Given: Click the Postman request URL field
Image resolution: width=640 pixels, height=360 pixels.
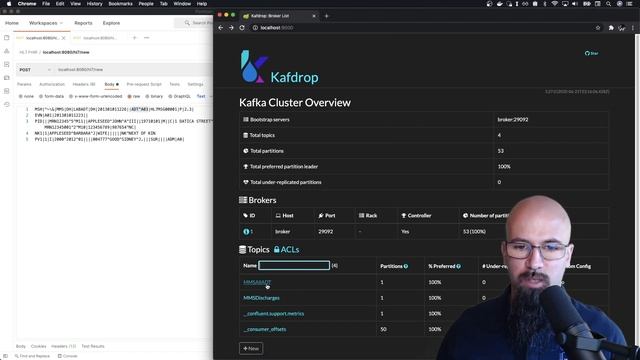Looking at the screenshot, I should point(134,70).
